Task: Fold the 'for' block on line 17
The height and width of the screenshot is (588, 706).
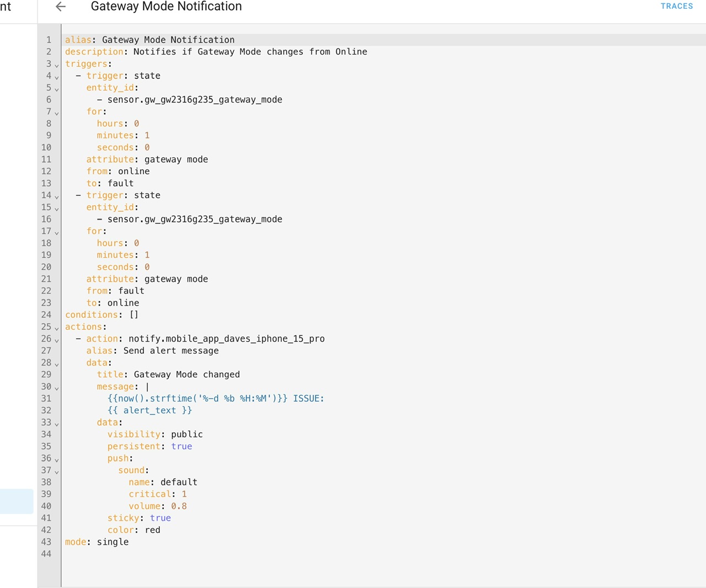Action: coord(56,232)
